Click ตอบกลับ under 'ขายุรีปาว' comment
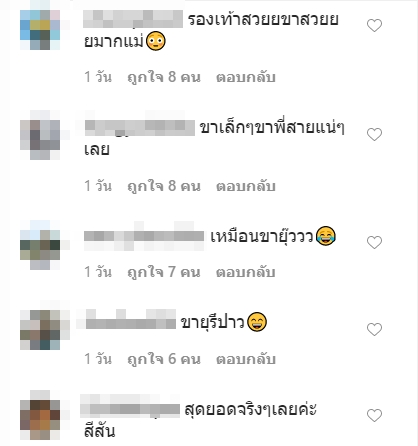Screen dimensions: 418x446 pyautogui.click(x=246, y=359)
